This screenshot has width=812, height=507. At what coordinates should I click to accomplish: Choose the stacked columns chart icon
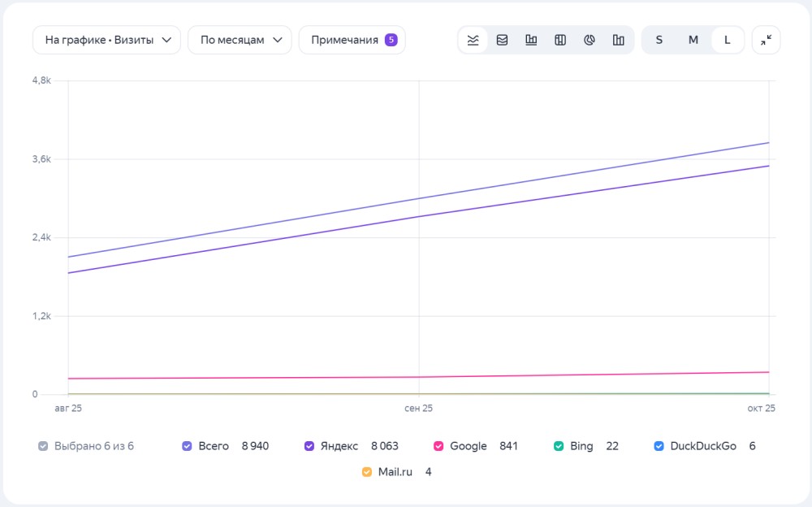coord(559,40)
